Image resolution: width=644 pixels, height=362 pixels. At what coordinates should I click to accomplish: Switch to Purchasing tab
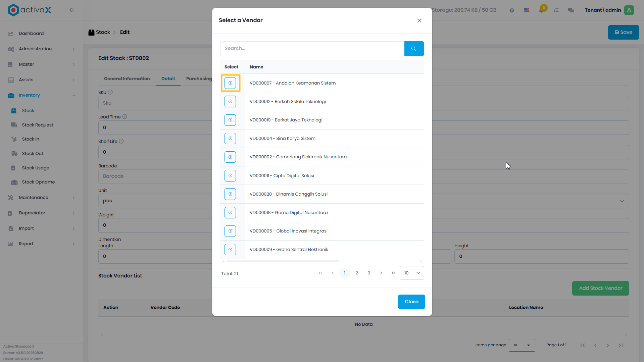(x=199, y=79)
